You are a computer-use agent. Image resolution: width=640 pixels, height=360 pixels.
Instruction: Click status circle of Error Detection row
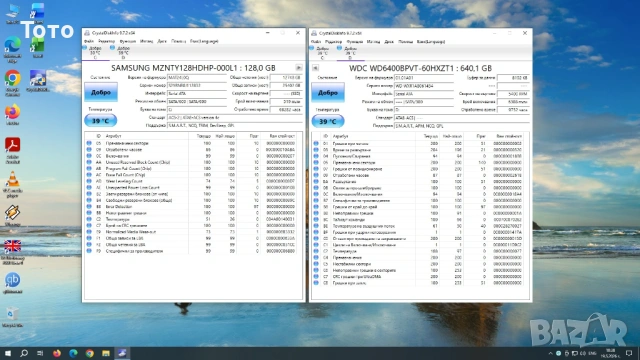[x=89, y=207]
